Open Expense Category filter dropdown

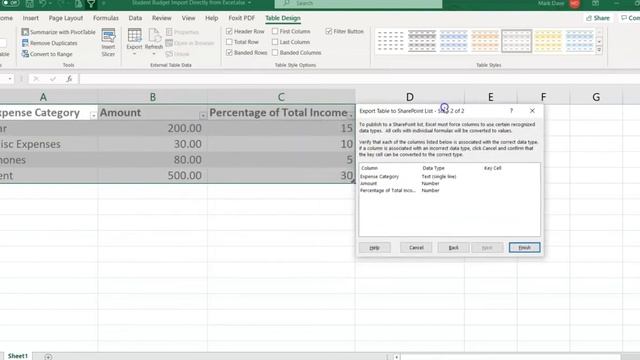point(93,116)
